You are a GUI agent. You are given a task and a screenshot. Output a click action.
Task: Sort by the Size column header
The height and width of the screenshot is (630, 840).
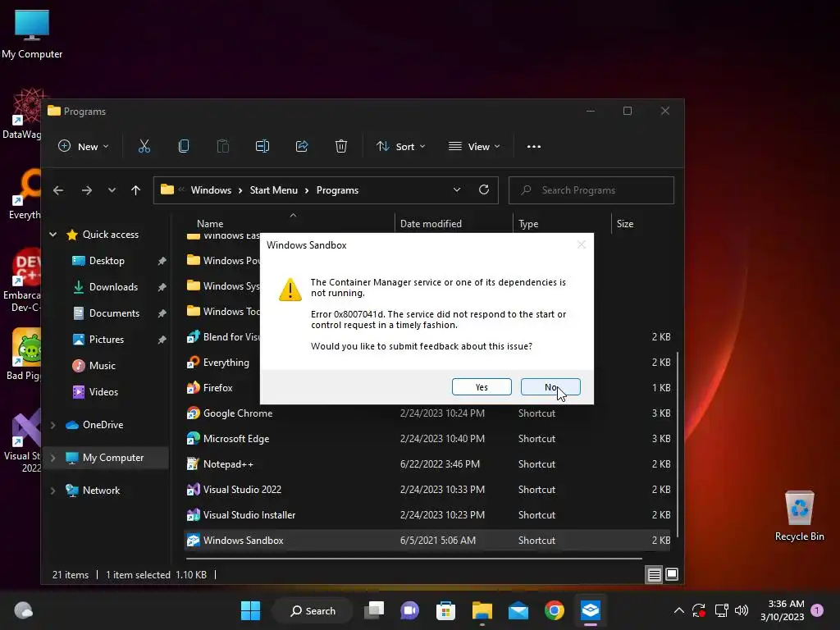(x=624, y=224)
